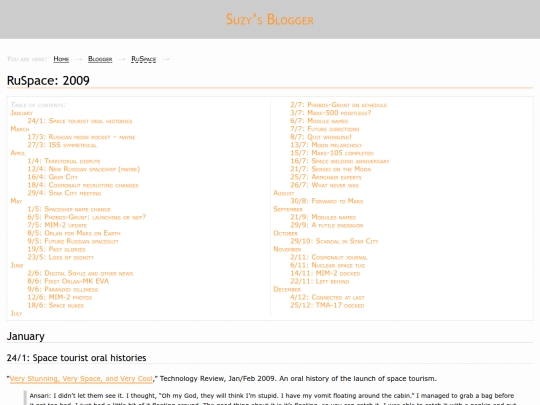
Task: Open '24/1: Space tourist oral histories' contents entry
Action: [80, 121]
